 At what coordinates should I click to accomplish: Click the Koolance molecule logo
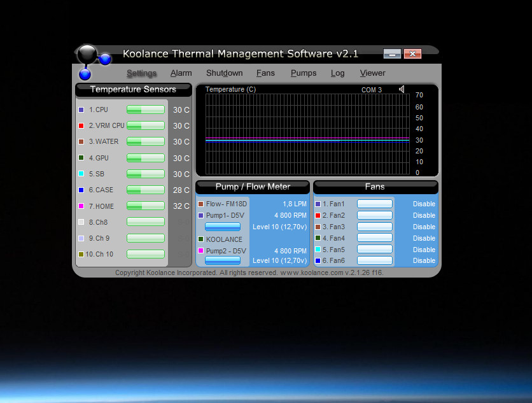[x=94, y=62]
